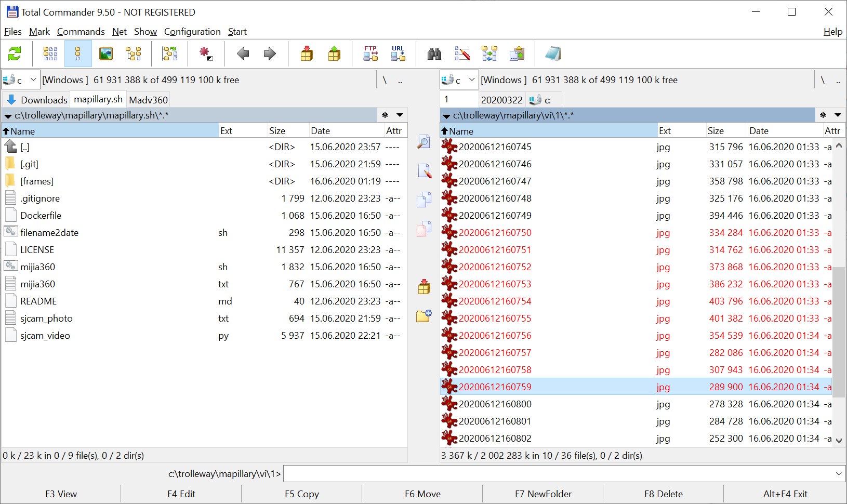Open the Mark menu
Image resolution: width=847 pixels, height=504 pixels.
coord(39,32)
